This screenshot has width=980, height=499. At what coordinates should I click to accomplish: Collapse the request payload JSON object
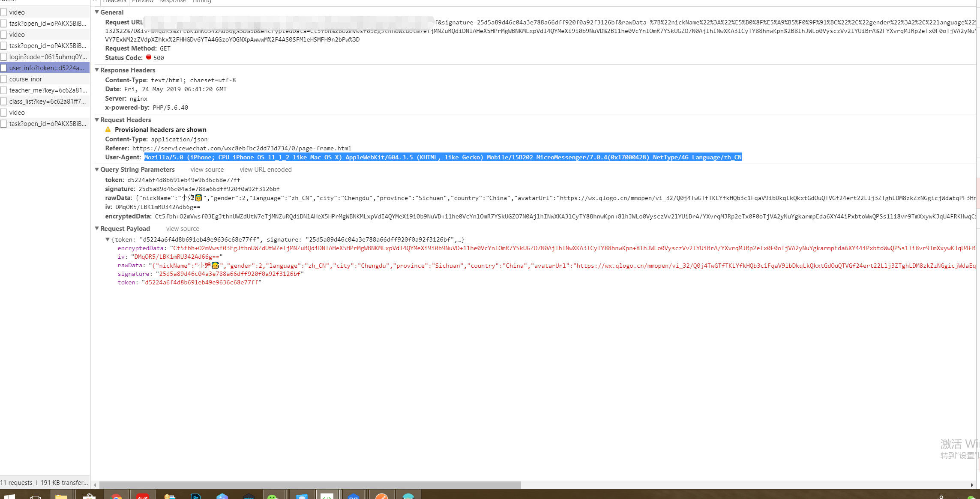[108, 239]
